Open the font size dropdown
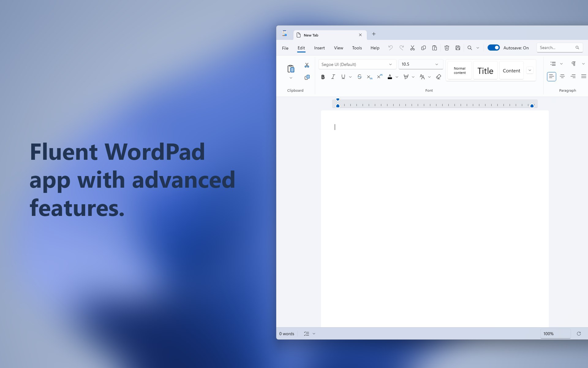This screenshot has width=588, height=368. coord(437,64)
